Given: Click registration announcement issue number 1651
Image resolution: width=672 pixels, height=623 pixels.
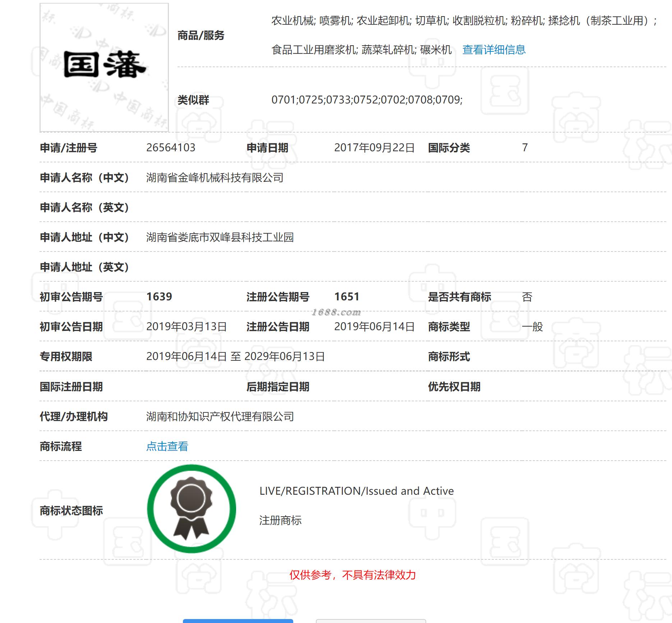Looking at the screenshot, I should tap(347, 297).
